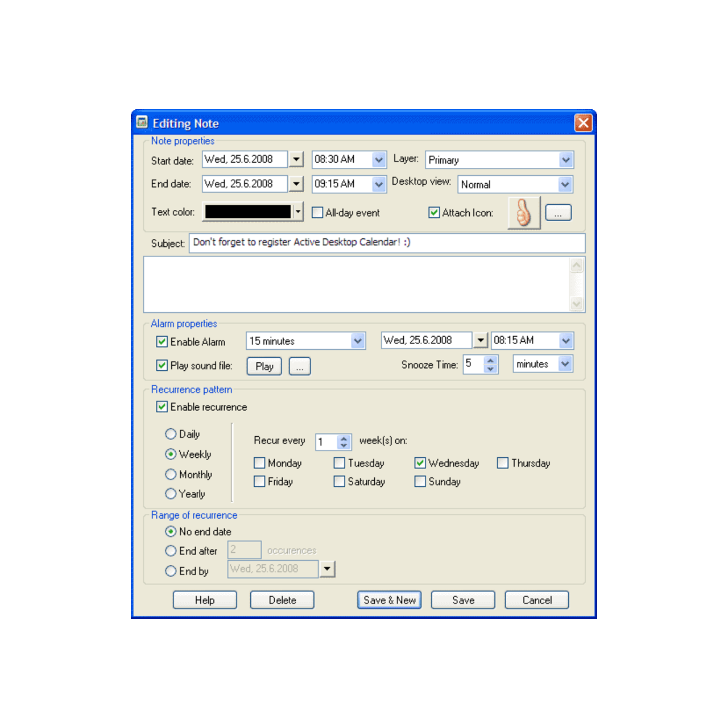Open the alarm time 08:15 AM dropdown

click(565, 341)
